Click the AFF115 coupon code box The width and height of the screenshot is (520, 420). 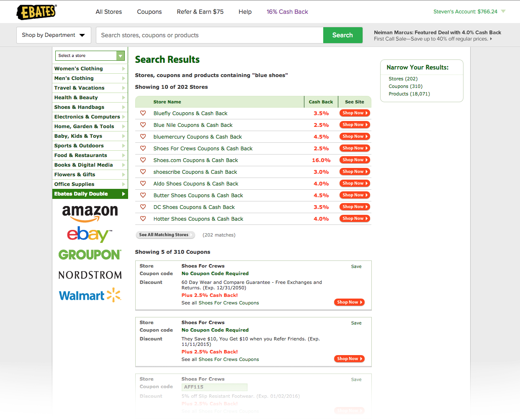point(214,387)
